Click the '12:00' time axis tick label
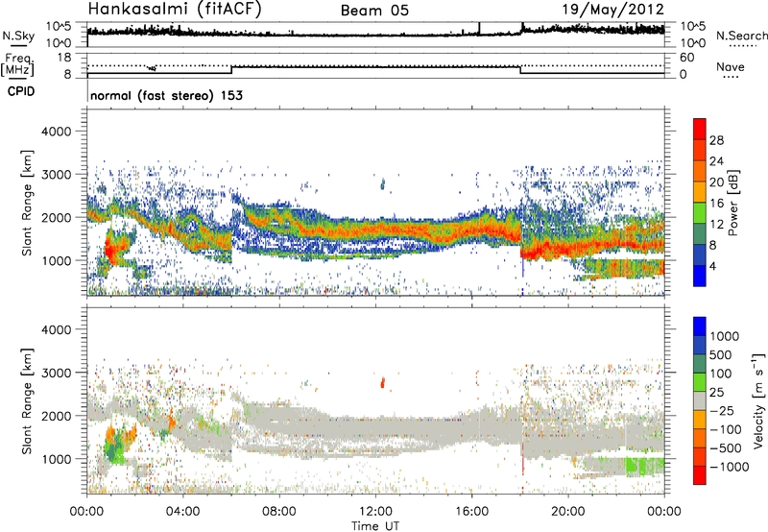The width and height of the screenshot is (768, 532). (375, 512)
